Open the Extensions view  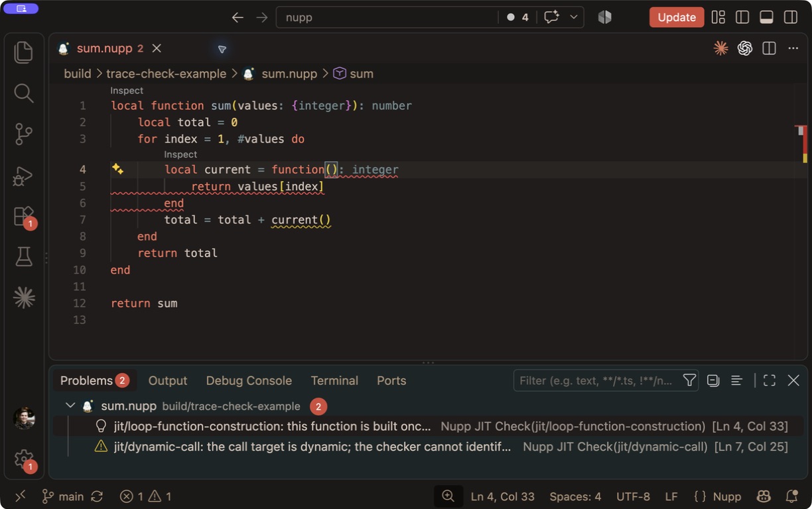[x=24, y=217]
